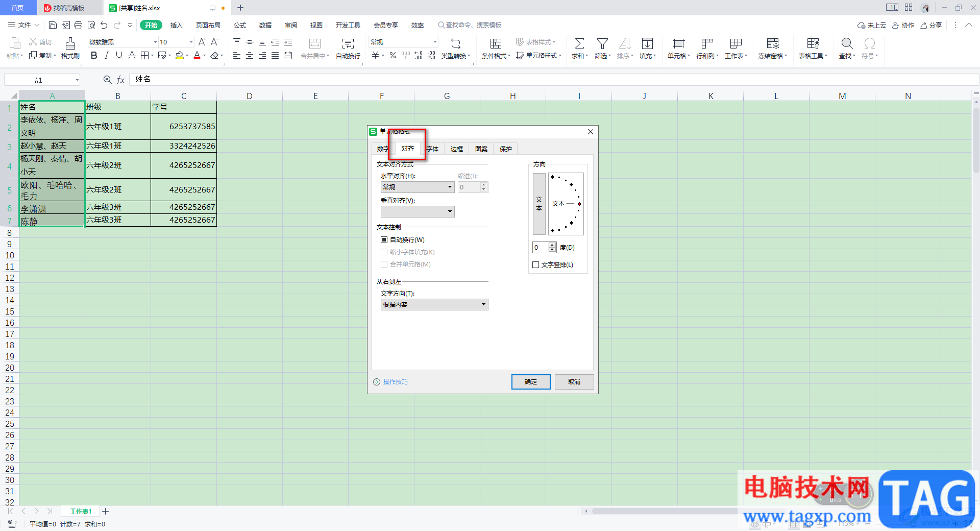Click the Print icon
Screen dimensions: 980x531
[x=78, y=25]
